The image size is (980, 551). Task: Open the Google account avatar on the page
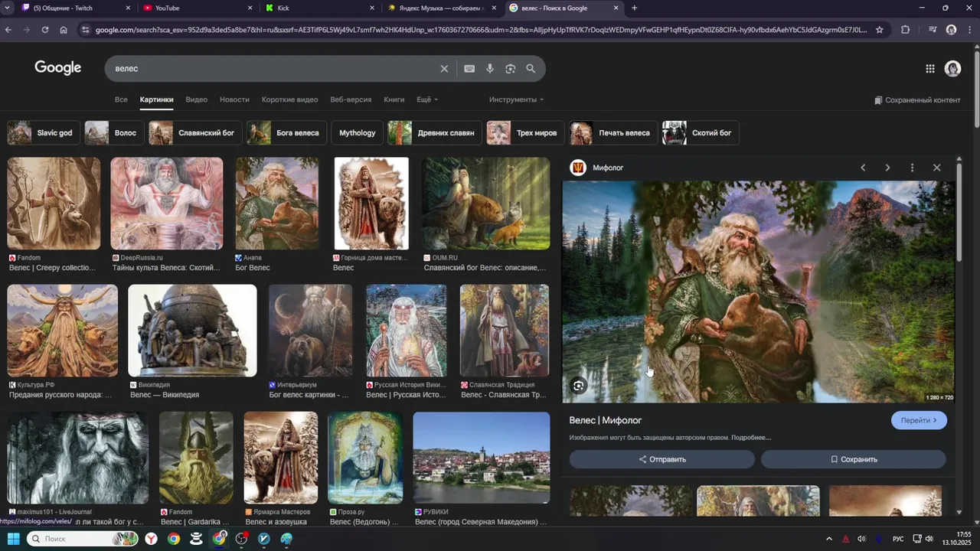click(952, 69)
